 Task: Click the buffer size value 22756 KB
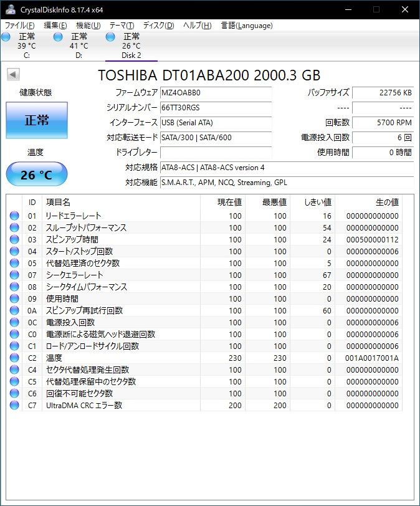(x=383, y=93)
